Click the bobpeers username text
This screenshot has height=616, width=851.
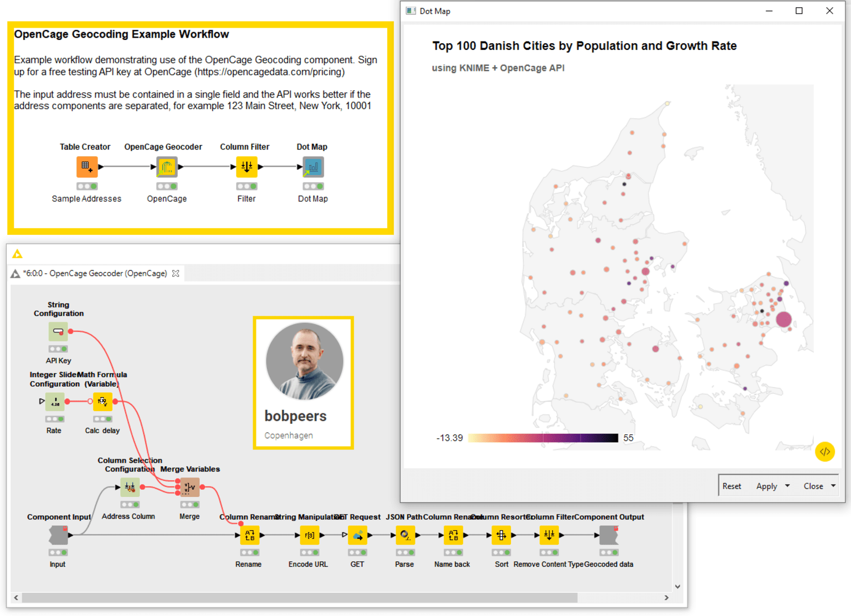point(295,416)
